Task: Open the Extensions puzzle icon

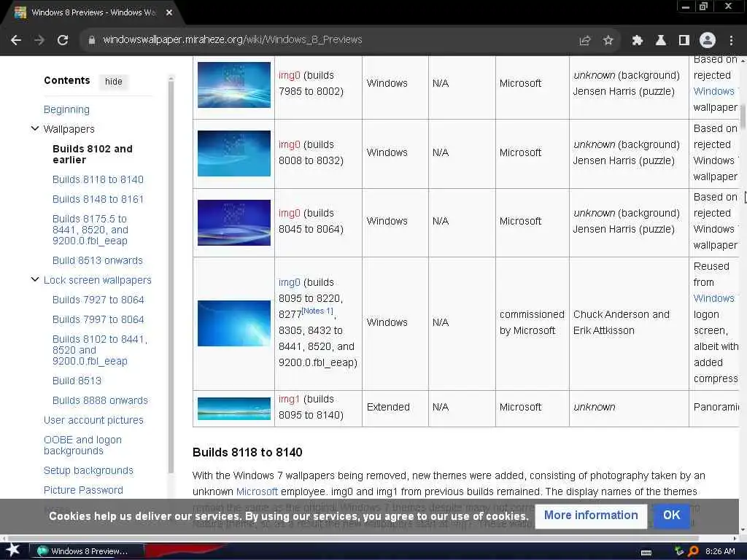Action: 638,41
